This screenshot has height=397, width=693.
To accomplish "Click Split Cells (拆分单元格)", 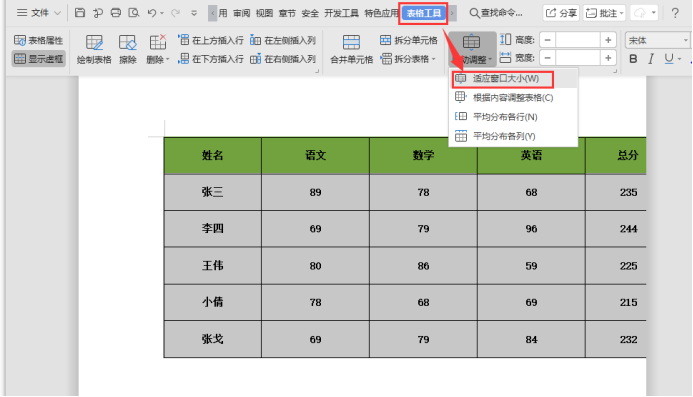I will (409, 40).
